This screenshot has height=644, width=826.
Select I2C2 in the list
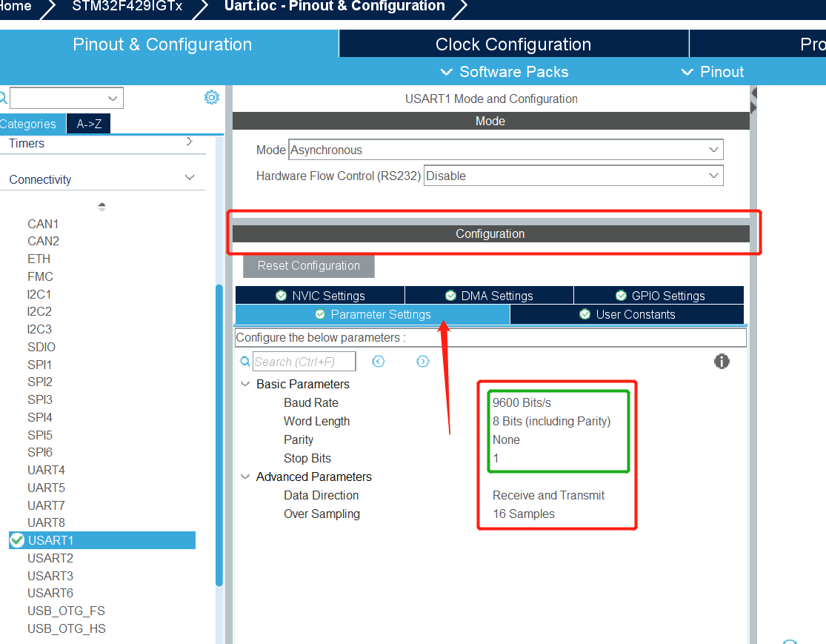(39, 311)
